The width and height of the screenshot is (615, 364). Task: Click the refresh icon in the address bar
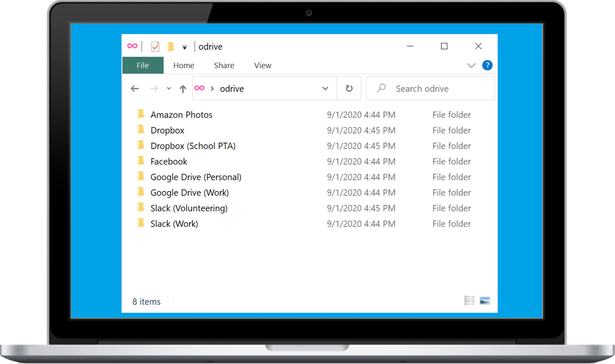click(349, 88)
